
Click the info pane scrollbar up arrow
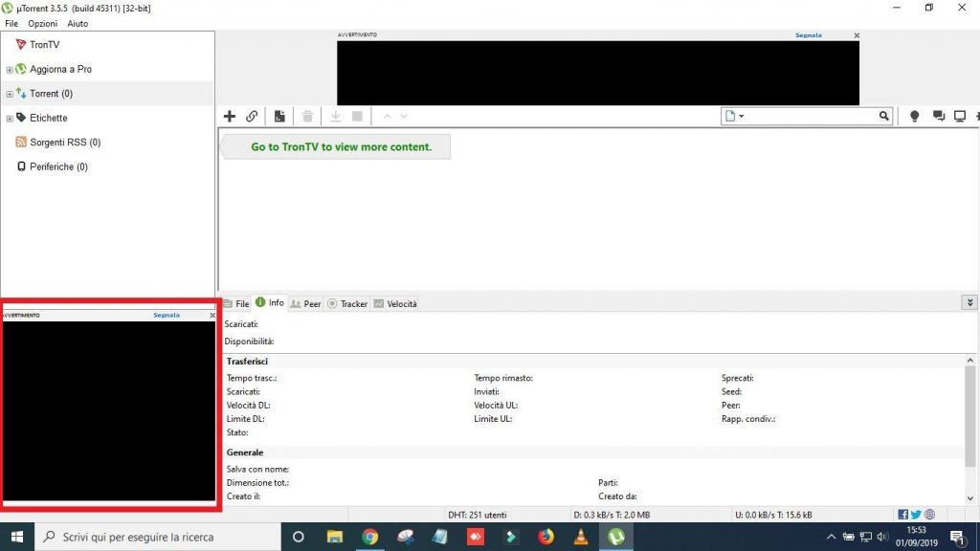click(969, 361)
